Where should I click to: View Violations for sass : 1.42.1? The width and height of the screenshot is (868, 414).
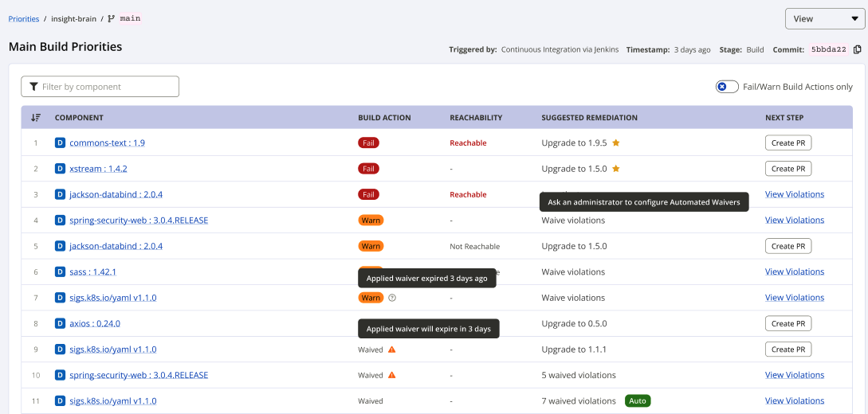[x=795, y=272]
